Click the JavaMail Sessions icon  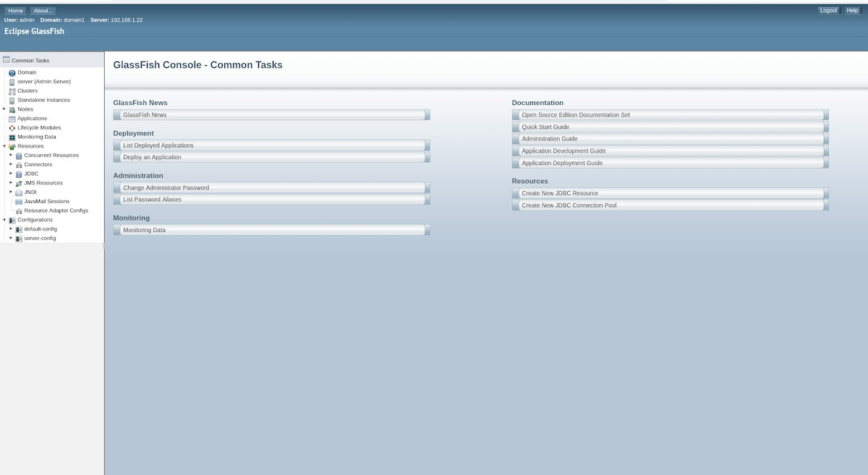click(18, 201)
